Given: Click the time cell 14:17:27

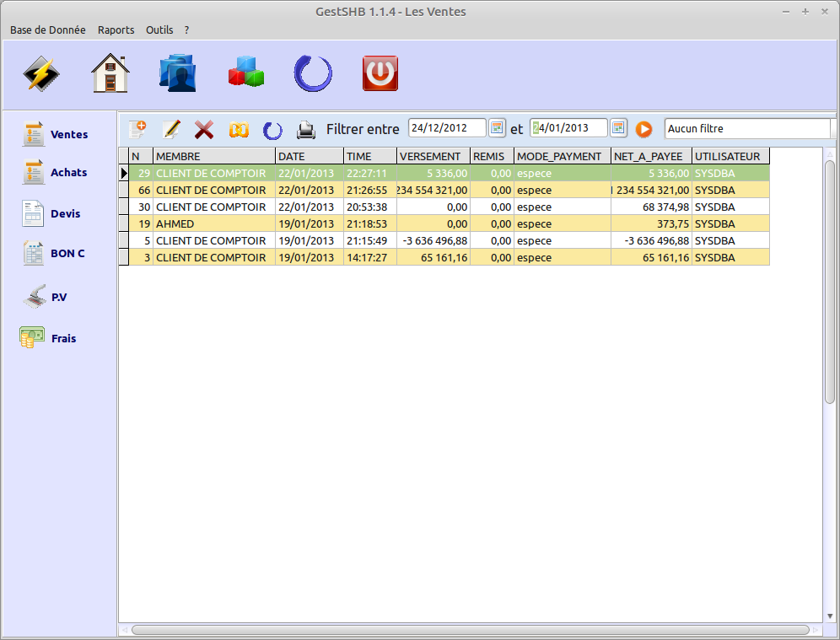Looking at the screenshot, I should point(370,258).
